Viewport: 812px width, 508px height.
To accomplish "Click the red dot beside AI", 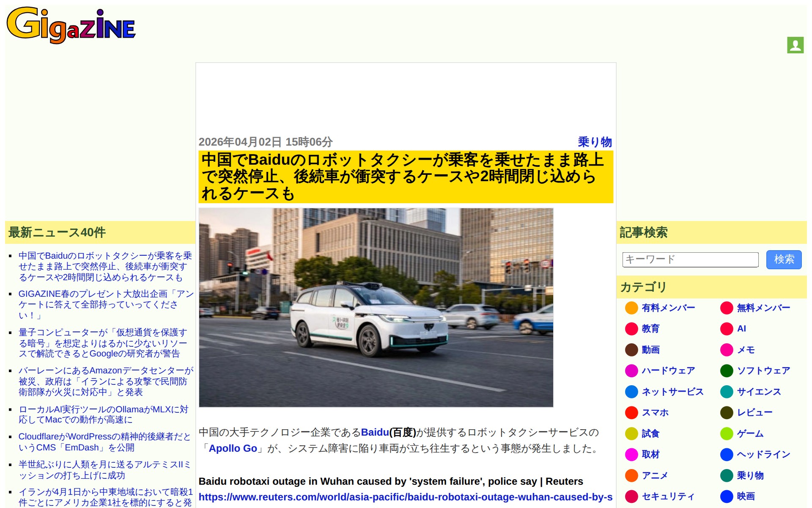I will [x=727, y=329].
